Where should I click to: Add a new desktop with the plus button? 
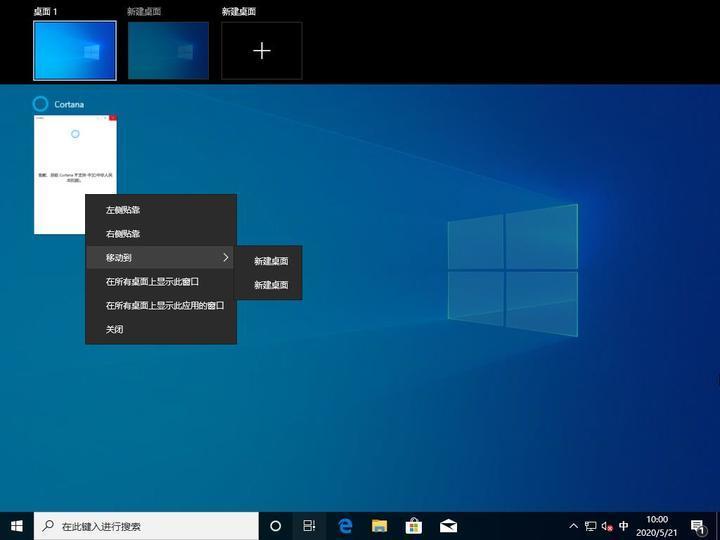pos(262,51)
